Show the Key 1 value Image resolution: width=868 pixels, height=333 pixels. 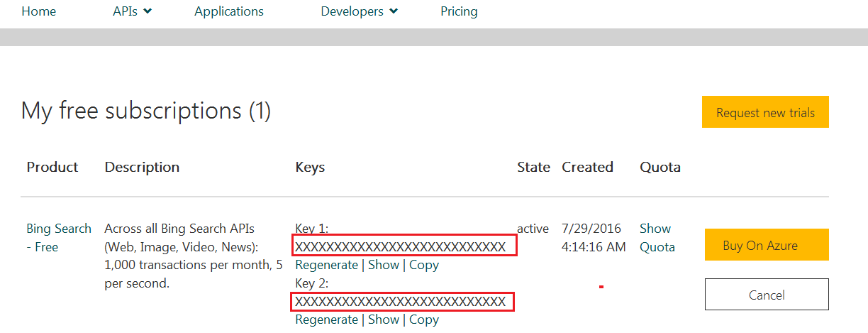pyautogui.click(x=384, y=265)
